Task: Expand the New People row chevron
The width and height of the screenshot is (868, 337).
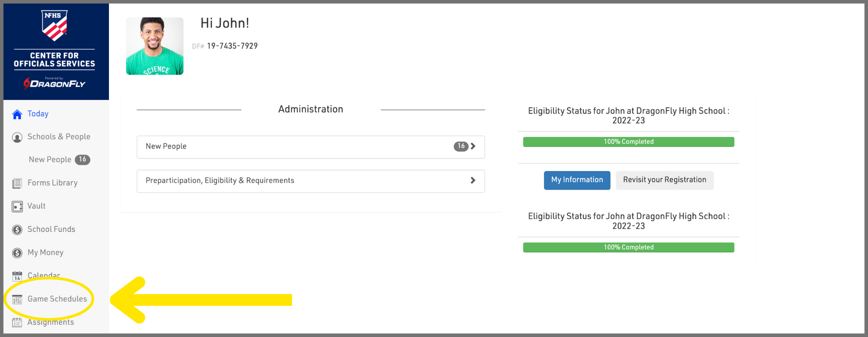Action: click(473, 146)
